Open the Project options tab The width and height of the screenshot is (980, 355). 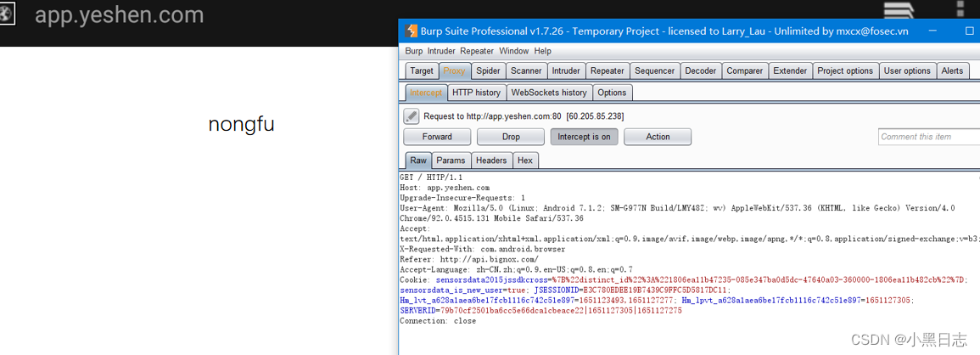[x=845, y=70]
